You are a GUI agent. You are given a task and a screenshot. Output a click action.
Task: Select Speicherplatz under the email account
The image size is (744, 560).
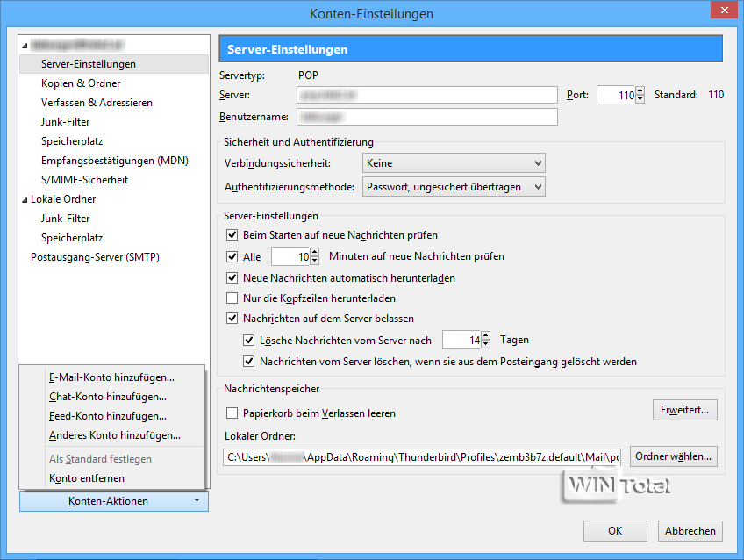pos(72,141)
